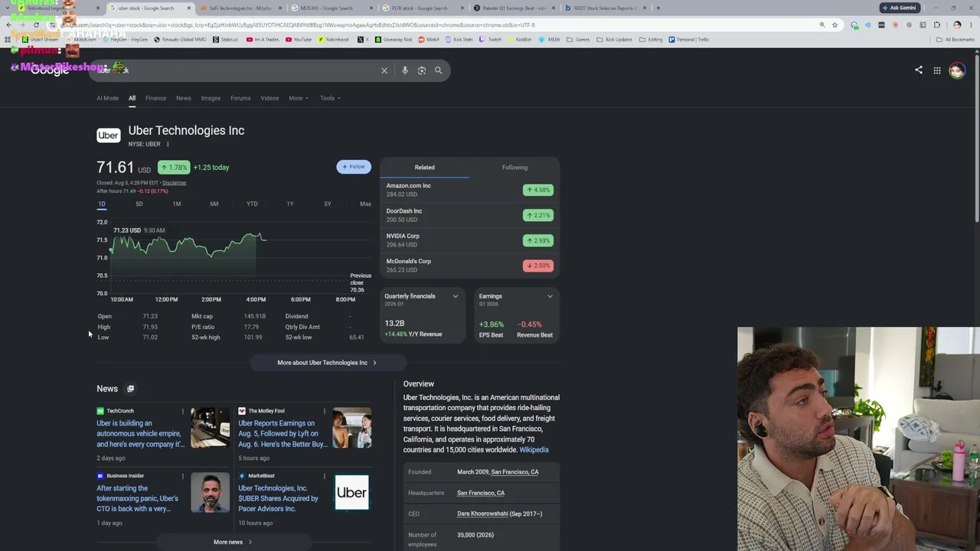Open More about Uber Technologies Inc

(327, 363)
